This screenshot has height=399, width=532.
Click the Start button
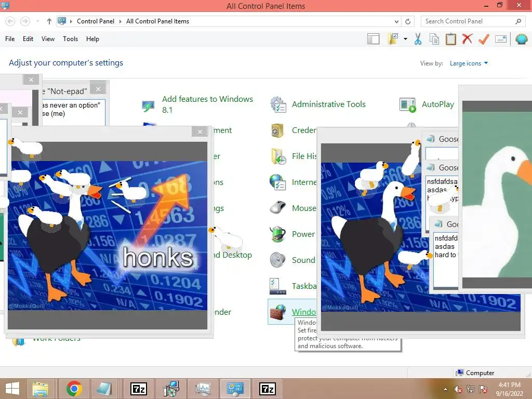12,389
